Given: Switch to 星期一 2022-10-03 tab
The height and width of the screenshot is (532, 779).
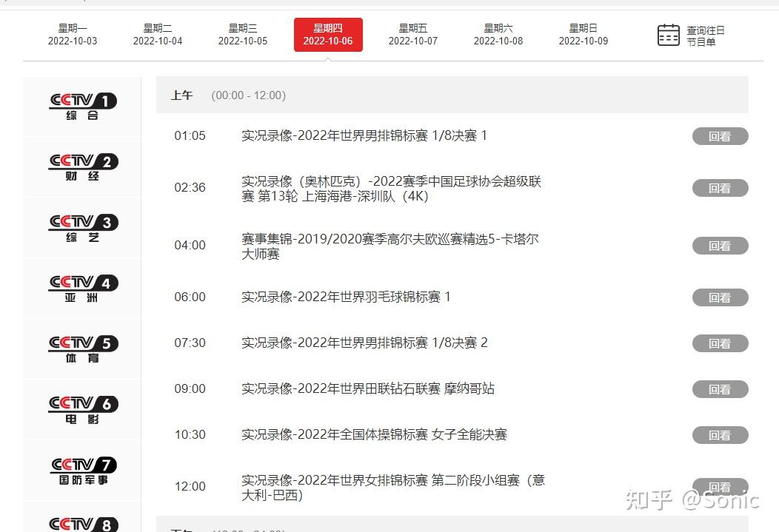Looking at the screenshot, I should coord(73,35).
